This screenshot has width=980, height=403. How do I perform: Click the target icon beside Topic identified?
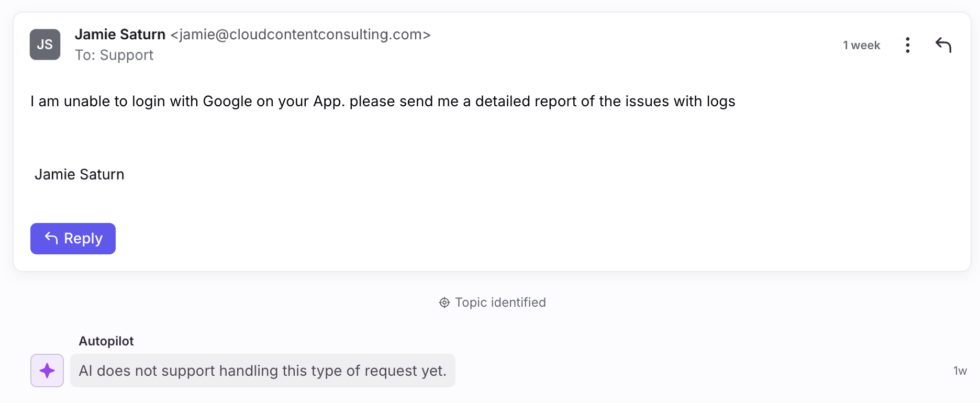(444, 303)
